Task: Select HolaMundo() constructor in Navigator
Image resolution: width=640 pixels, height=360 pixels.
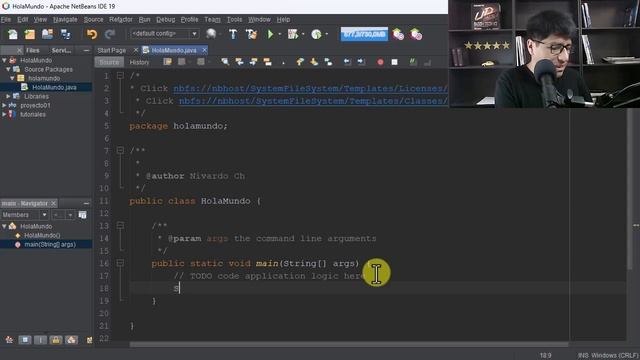Action: pyautogui.click(x=42, y=236)
